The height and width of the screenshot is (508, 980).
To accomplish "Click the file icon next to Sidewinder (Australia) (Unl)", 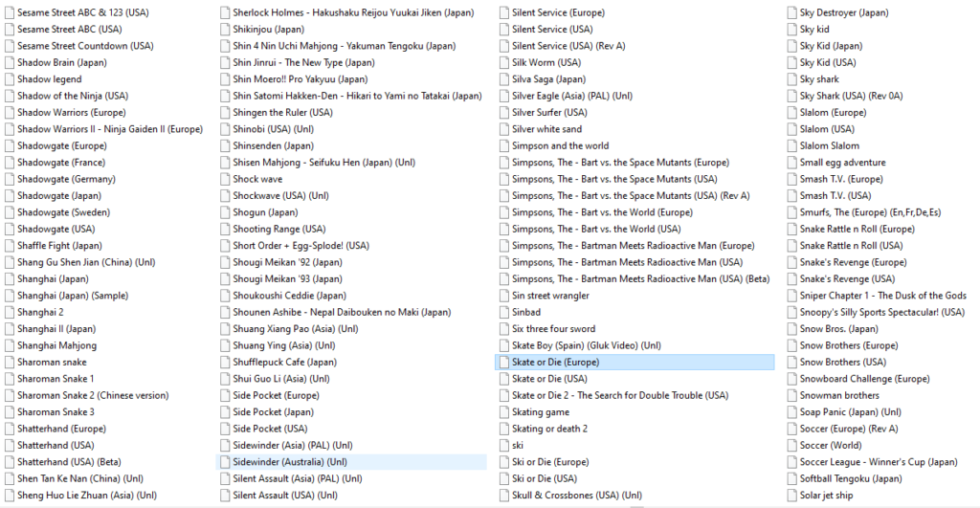I will point(224,462).
